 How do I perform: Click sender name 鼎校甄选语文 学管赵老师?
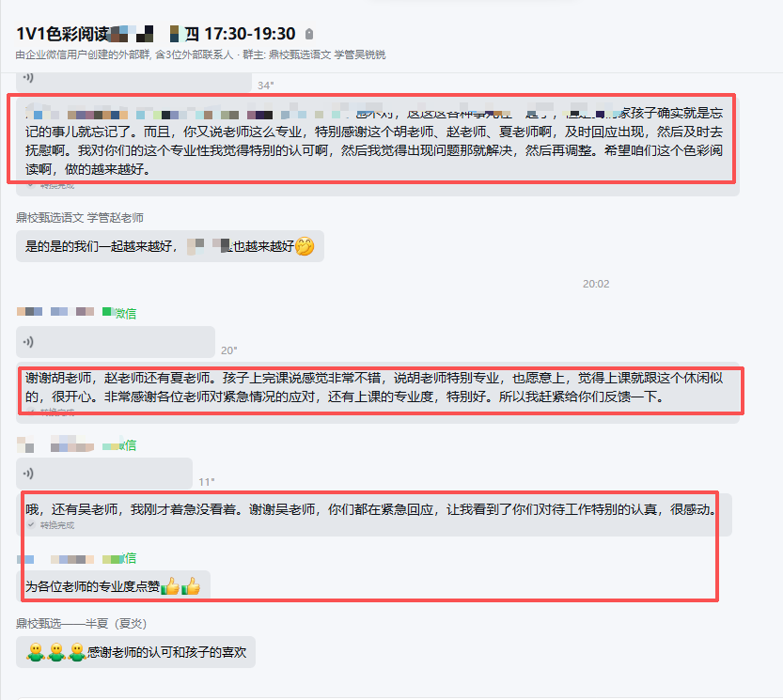click(80, 218)
